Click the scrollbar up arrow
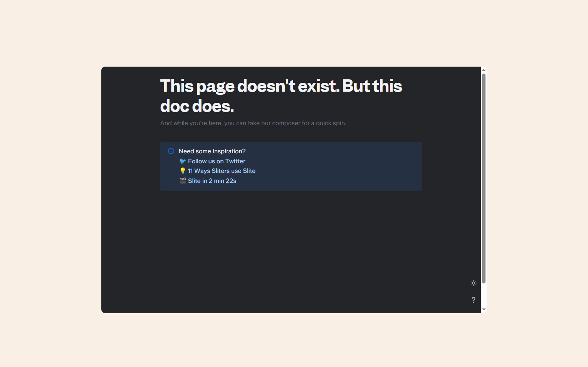This screenshot has height=367, width=588. pyautogui.click(x=484, y=70)
